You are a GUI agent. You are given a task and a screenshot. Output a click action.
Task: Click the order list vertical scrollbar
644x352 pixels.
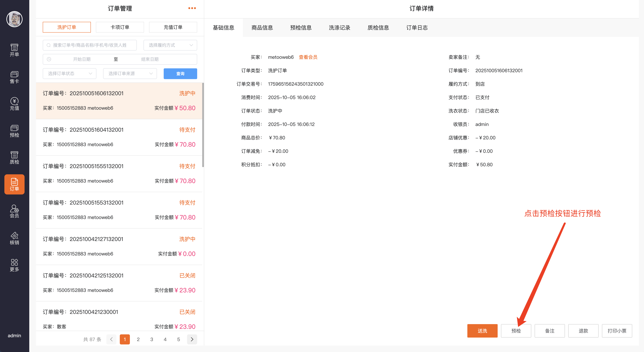(203, 125)
